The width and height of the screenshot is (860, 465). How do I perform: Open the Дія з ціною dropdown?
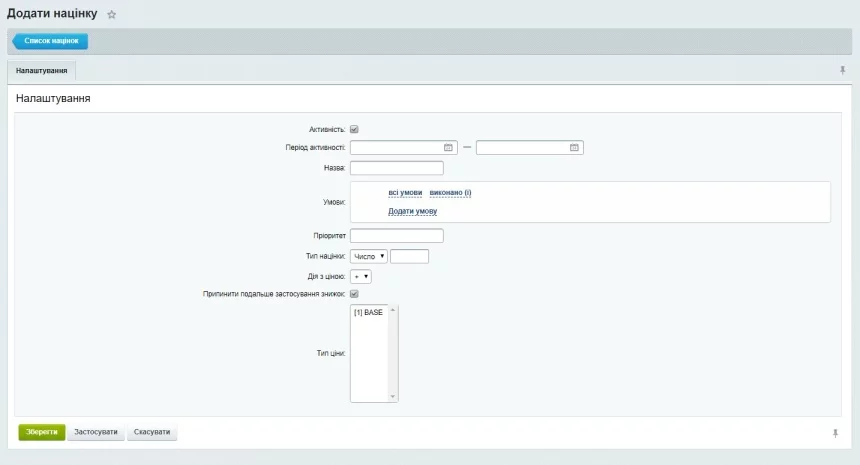[361, 276]
